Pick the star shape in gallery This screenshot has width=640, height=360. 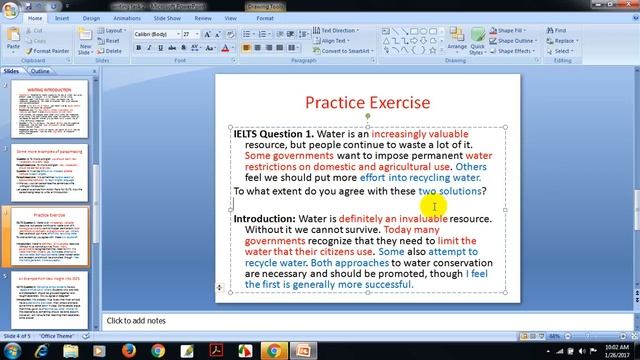click(433, 50)
